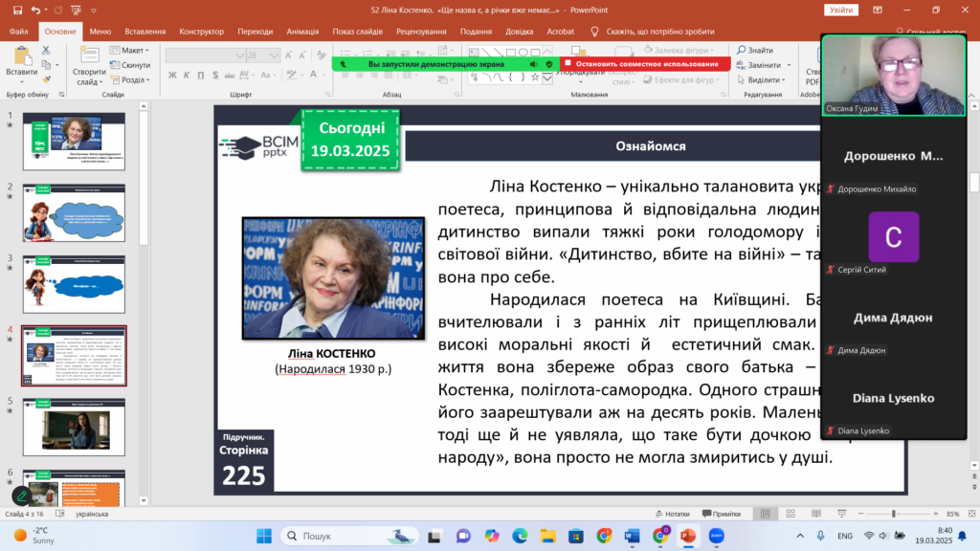Switch to Slide Sorter view
This screenshot has width=980, height=551.
click(x=791, y=514)
